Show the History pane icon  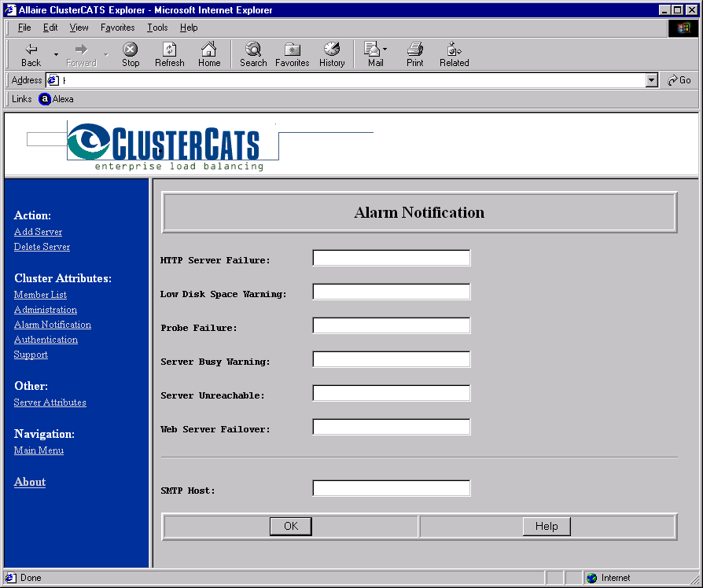click(332, 55)
